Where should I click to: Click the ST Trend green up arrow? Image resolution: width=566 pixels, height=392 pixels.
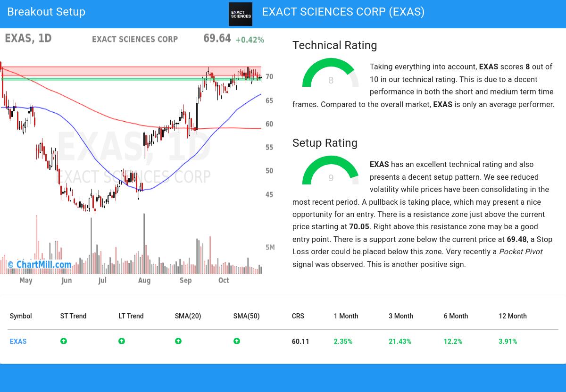point(64,341)
